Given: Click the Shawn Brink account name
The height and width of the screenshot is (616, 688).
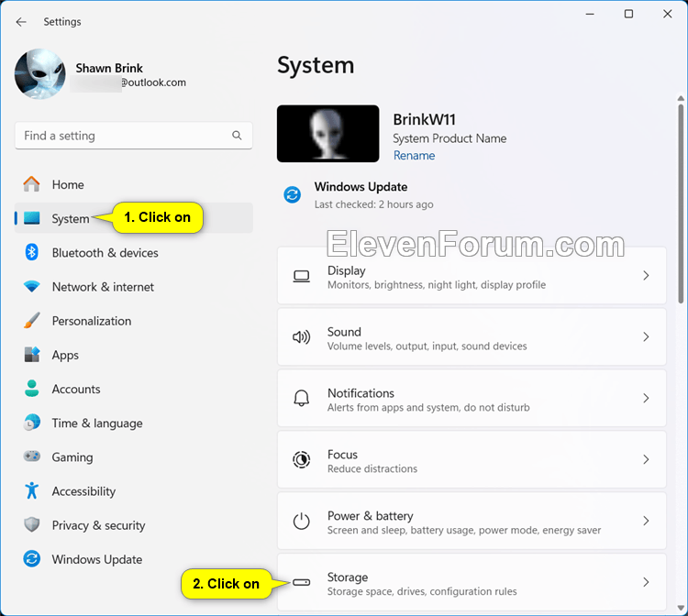Looking at the screenshot, I should [x=109, y=68].
